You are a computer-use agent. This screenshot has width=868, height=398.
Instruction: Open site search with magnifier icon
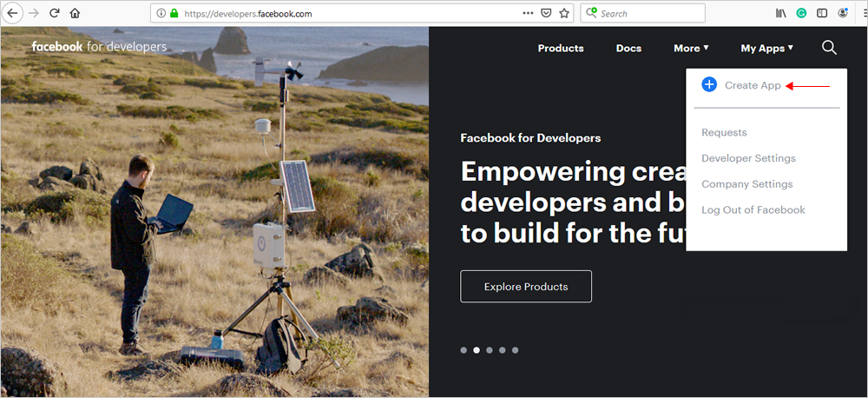[829, 48]
